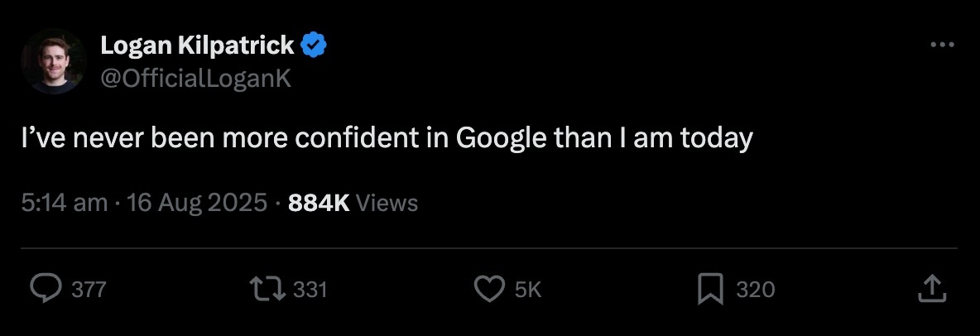
Task: Click the 377 replies count
Action: [89, 290]
